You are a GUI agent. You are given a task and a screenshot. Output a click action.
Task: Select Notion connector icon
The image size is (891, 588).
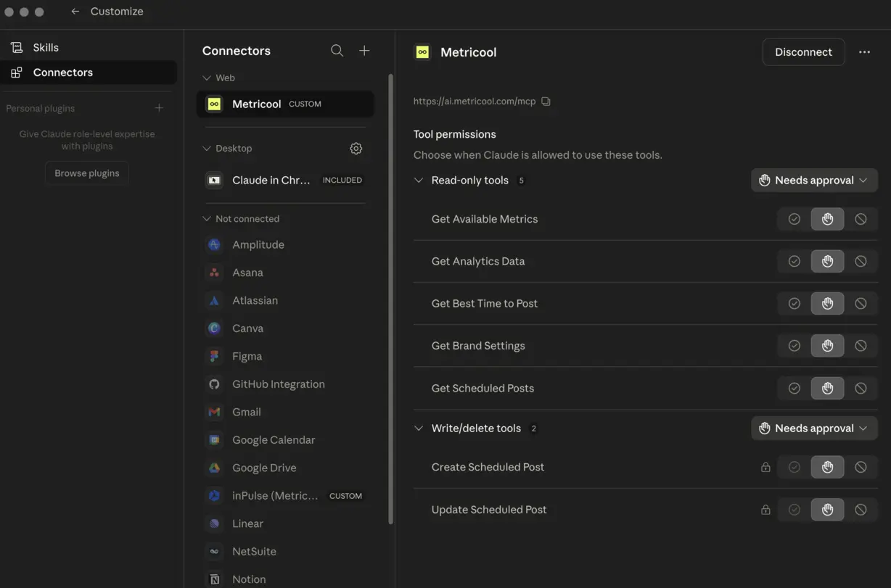(x=214, y=579)
